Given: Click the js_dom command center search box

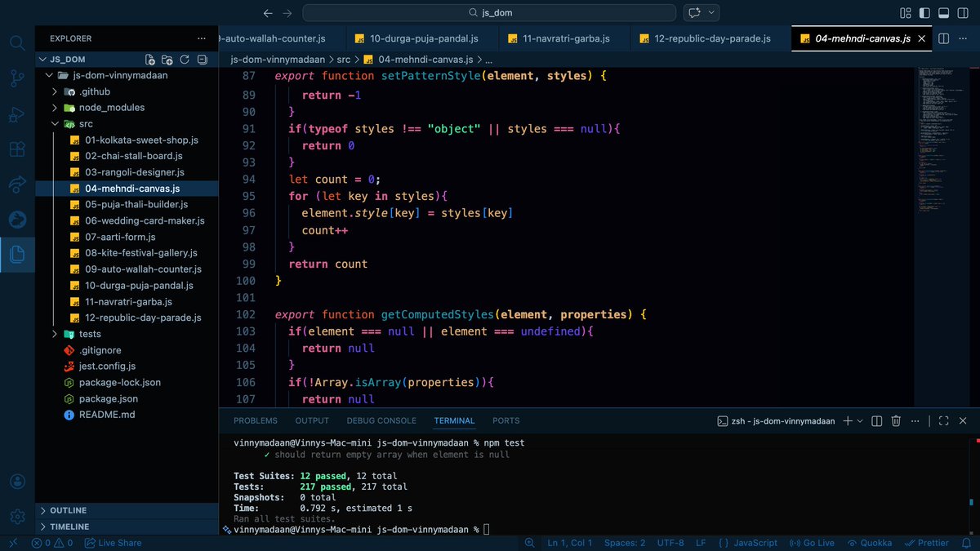Looking at the screenshot, I should 489,13.
